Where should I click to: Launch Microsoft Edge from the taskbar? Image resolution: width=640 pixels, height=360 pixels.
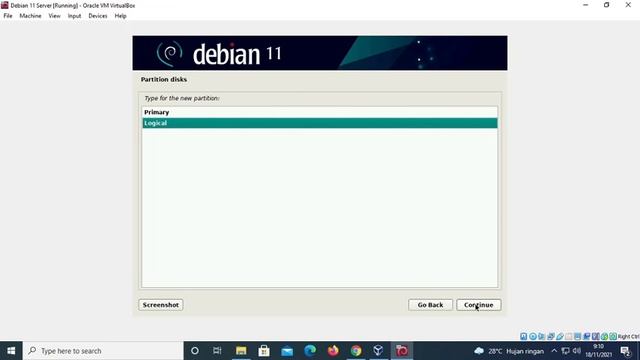coord(310,351)
